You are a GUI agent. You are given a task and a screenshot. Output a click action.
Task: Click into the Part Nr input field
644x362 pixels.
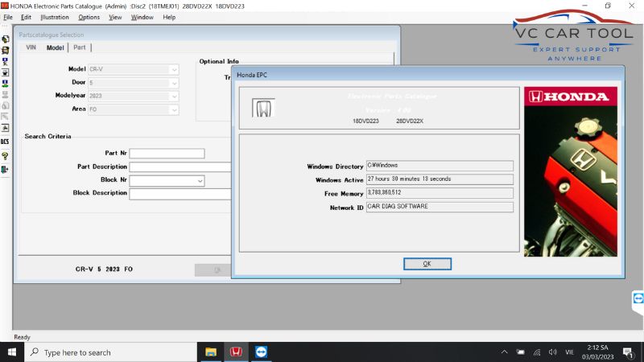tap(167, 153)
